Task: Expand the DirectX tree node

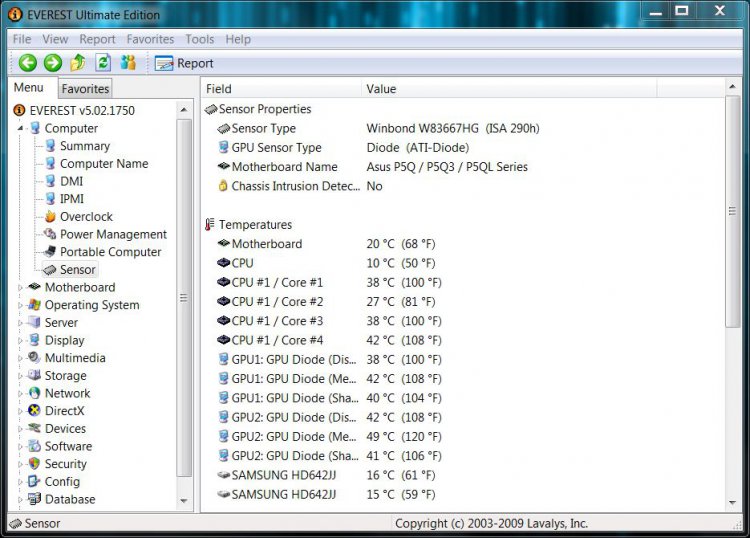Action: (20, 411)
